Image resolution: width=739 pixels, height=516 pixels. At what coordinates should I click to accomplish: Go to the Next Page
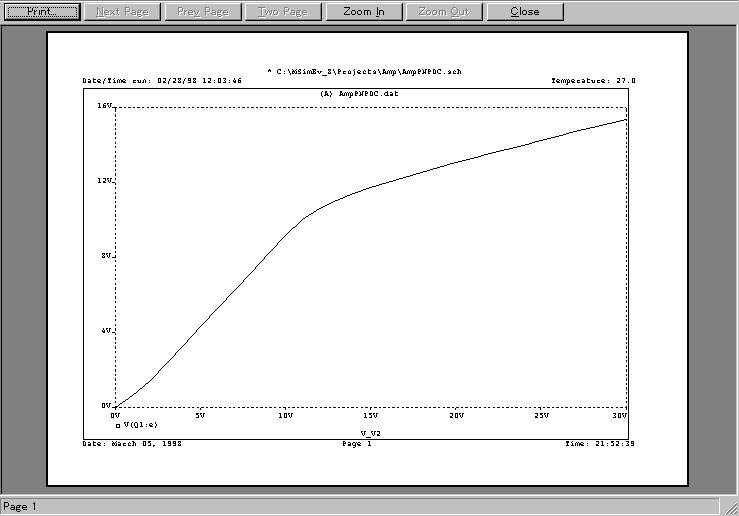[123, 12]
